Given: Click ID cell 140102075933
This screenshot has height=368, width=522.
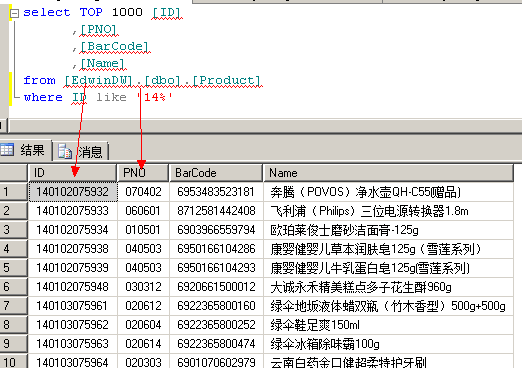Looking at the screenshot, I should click(x=73, y=211).
